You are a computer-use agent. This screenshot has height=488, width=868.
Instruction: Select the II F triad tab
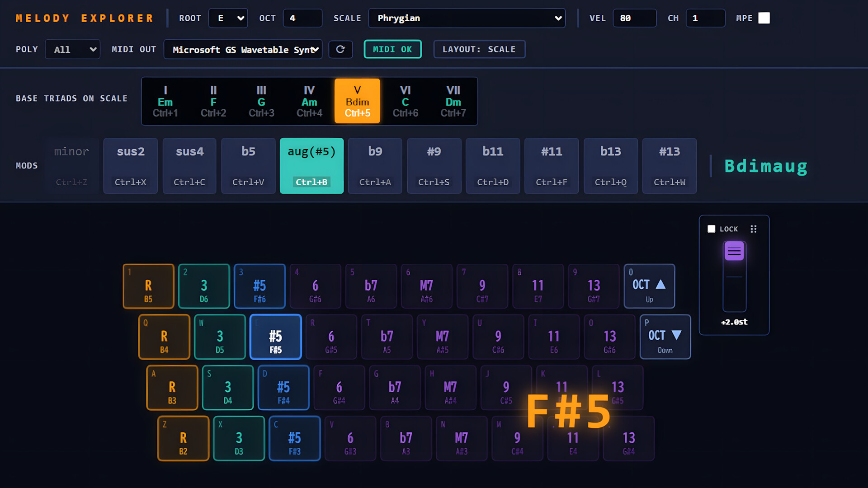(213, 101)
